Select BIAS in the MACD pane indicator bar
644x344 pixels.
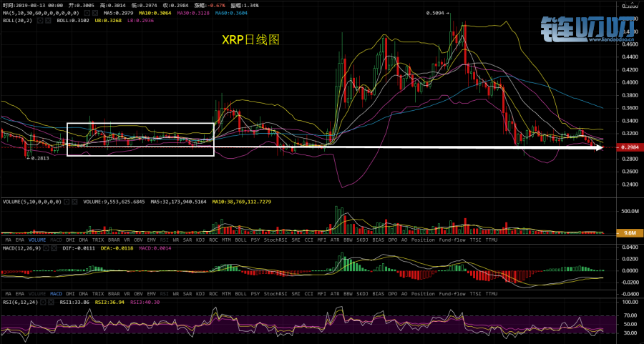(379, 294)
